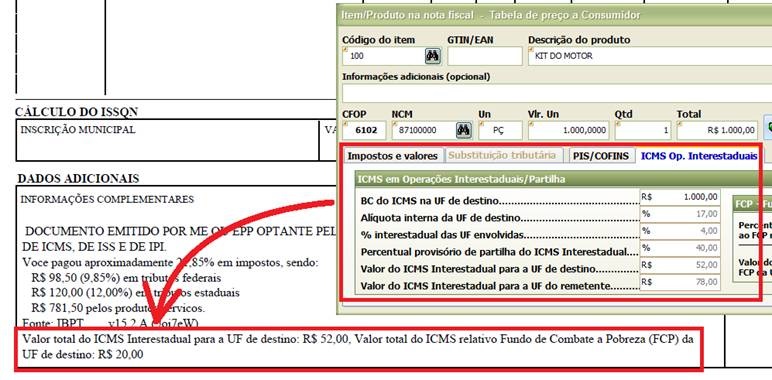Viewport: 772px width, 380px height.
Task: Open the Impostos e valores tab
Action: 392,156
